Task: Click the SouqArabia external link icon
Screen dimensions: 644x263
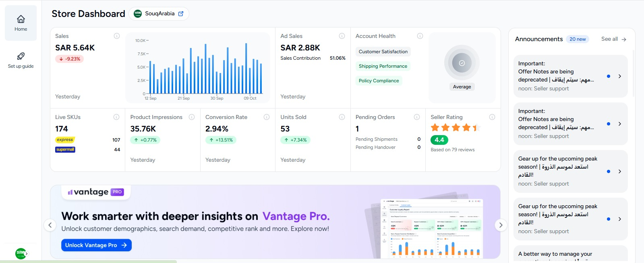Action: click(181, 14)
